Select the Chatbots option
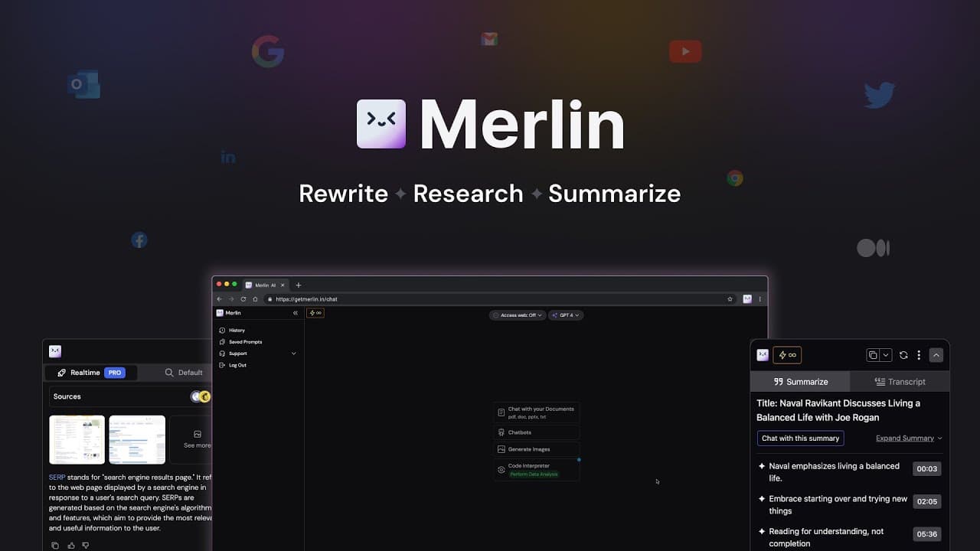The image size is (980, 551). pyautogui.click(x=536, y=432)
